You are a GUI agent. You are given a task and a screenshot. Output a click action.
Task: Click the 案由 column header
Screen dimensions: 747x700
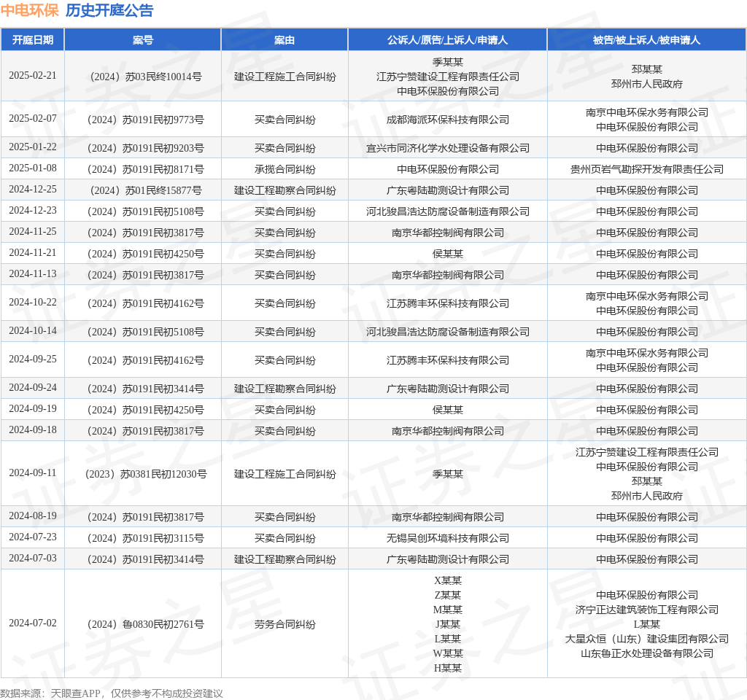[x=285, y=40]
